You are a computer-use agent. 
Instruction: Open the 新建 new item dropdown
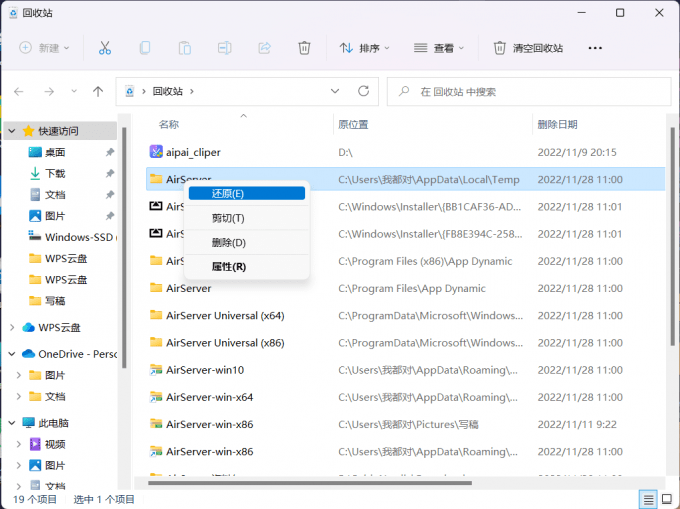pyautogui.click(x=44, y=48)
